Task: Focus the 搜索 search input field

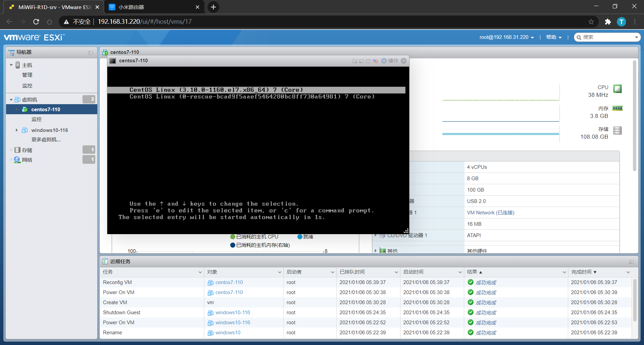Action: pyautogui.click(x=607, y=37)
